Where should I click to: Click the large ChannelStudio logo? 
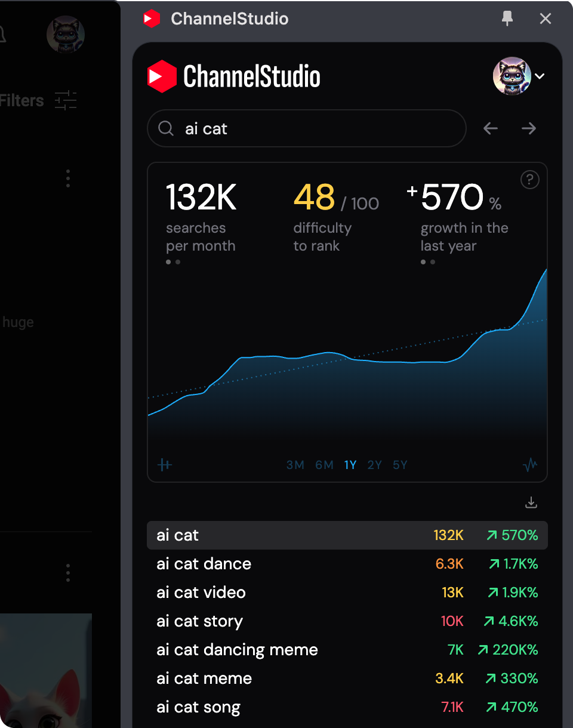[234, 76]
